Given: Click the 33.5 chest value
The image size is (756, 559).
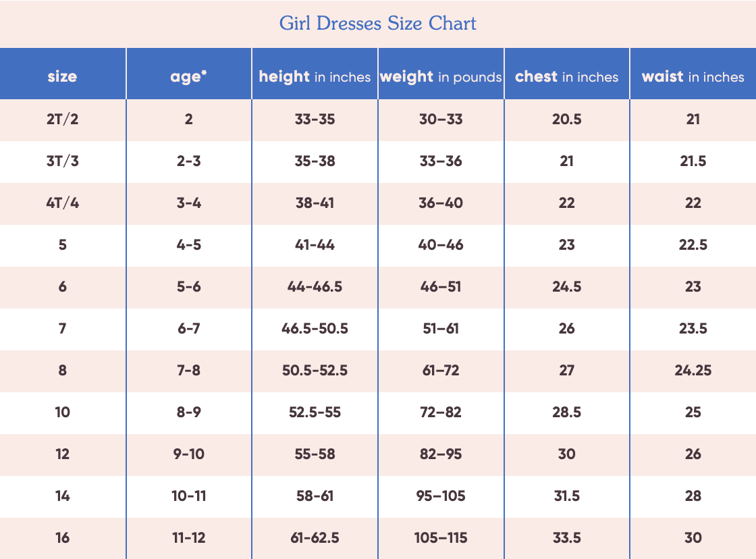Looking at the screenshot, I should [566, 538].
